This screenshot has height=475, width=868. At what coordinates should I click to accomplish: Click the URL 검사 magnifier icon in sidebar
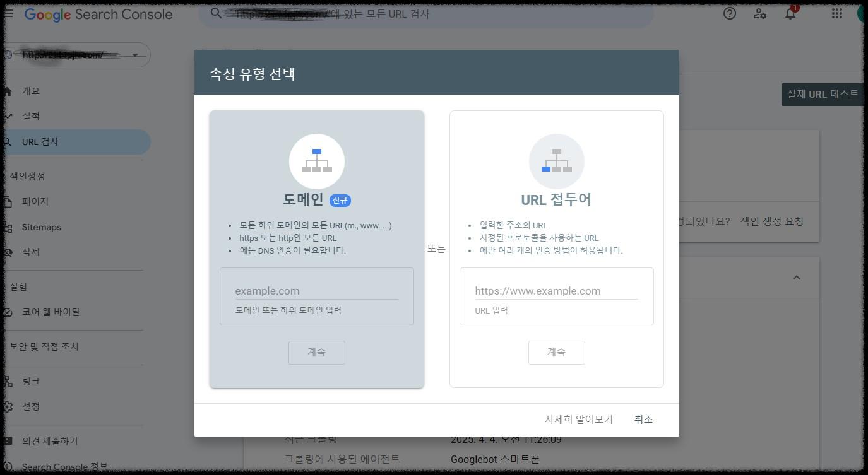tap(7, 142)
